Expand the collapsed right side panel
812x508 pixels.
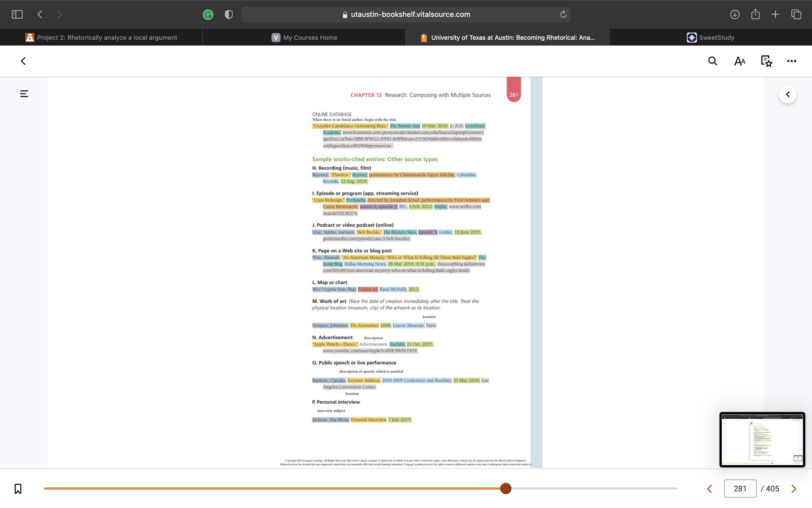[x=787, y=95]
